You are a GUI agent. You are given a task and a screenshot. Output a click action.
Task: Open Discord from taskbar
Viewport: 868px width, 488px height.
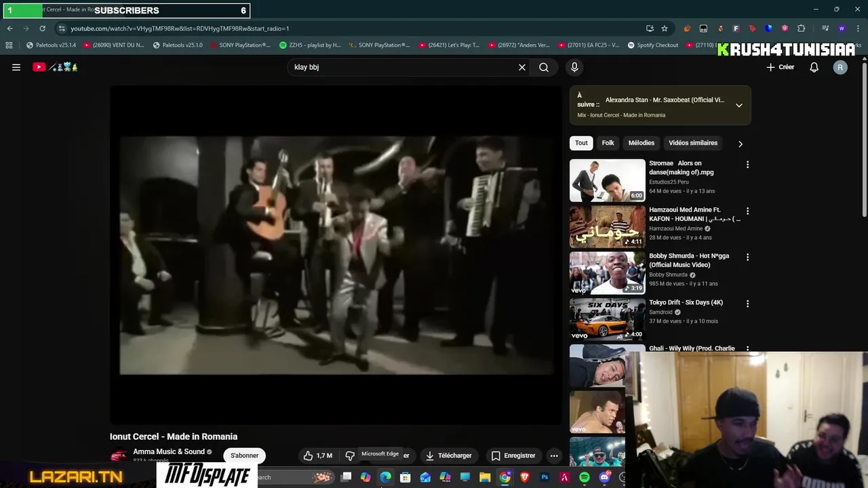pos(604,477)
